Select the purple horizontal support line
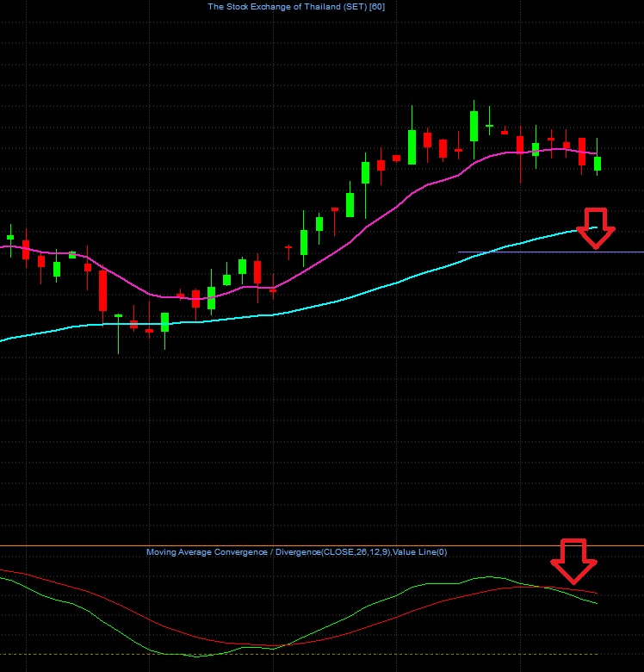This screenshot has width=644, height=672. [x=551, y=252]
